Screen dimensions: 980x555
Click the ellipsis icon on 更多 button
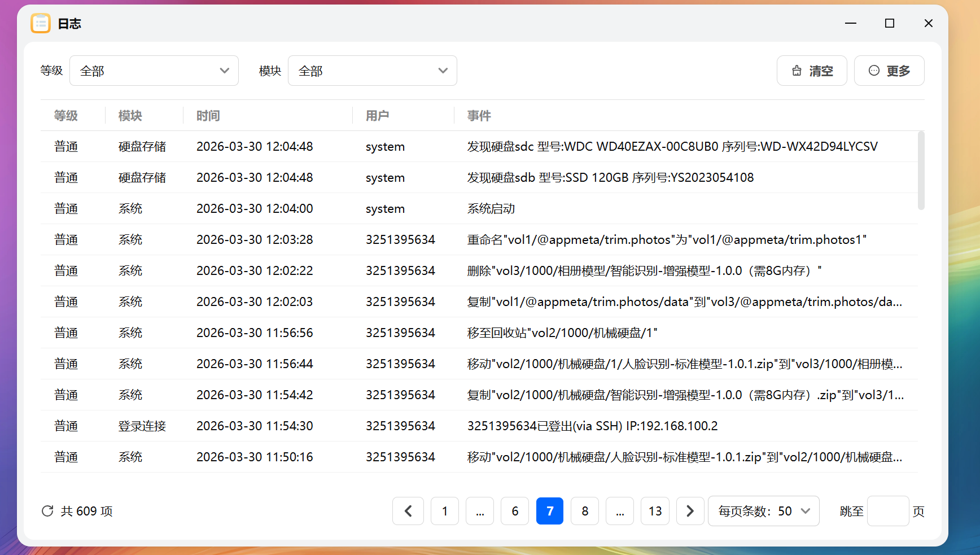[x=874, y=71]
